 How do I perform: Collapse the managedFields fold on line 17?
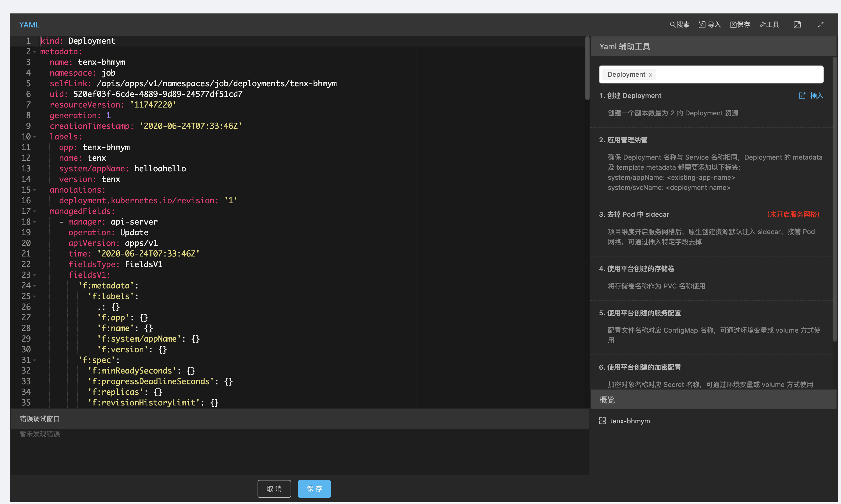click(x=34, y=211)
